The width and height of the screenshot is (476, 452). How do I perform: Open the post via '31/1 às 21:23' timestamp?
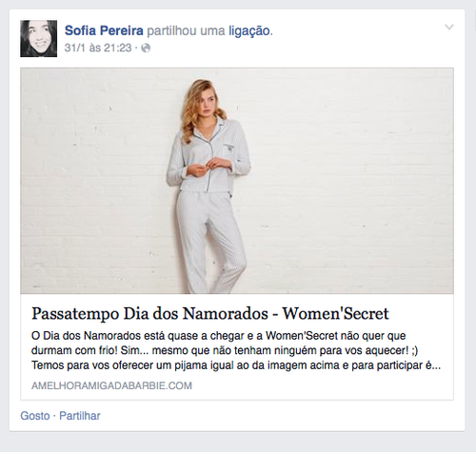pyautogui.click(x=98, y=48)
